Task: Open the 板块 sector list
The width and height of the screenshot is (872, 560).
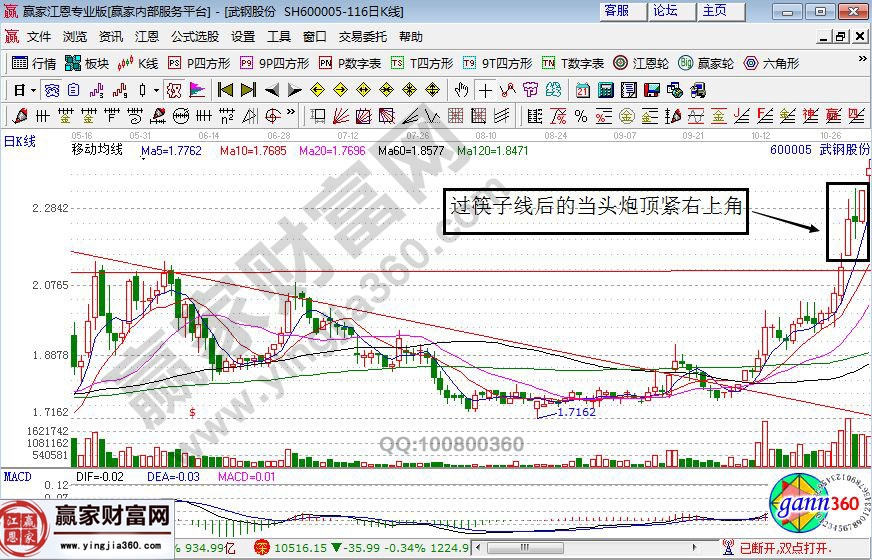Action: point(86,63)
